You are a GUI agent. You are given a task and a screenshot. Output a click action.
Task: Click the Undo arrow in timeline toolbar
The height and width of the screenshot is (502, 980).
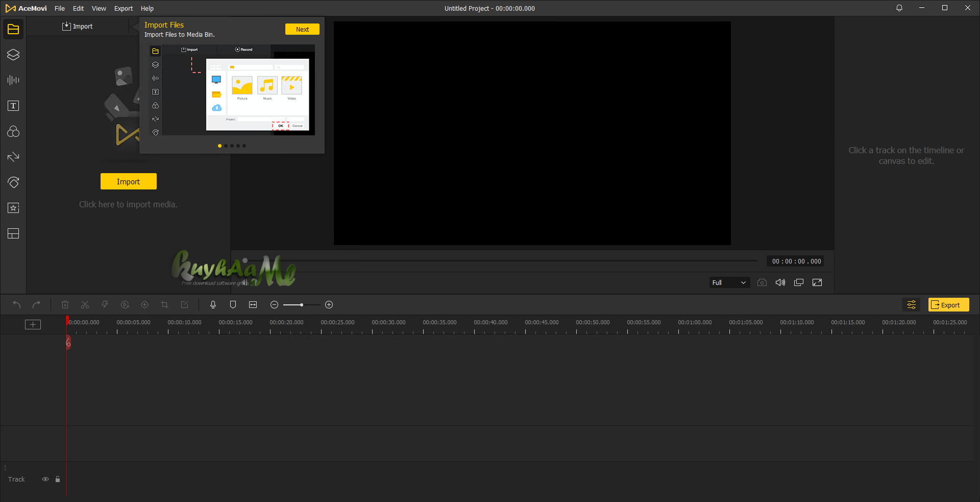17,305
